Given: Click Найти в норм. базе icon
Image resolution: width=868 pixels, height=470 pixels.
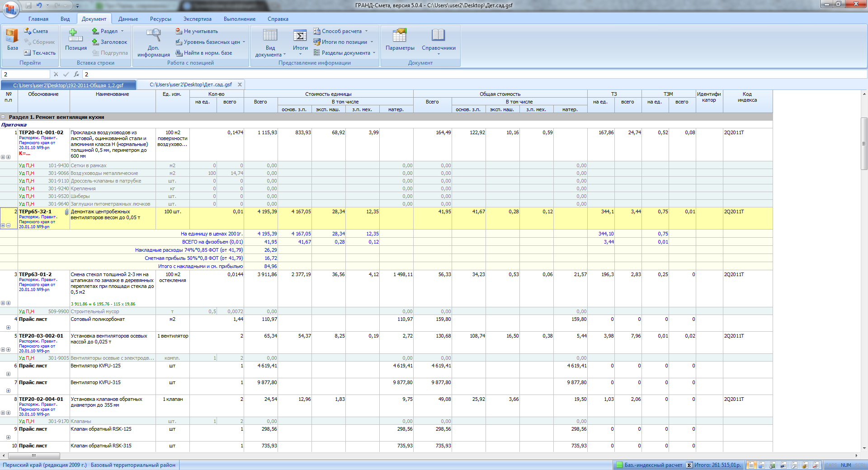Looking at the screenshot, I should 179,53.
